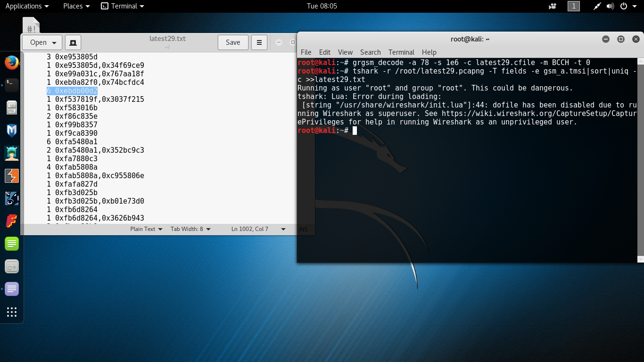Show all applications grid
Screen dimensions: 644x362
[12, 312]
